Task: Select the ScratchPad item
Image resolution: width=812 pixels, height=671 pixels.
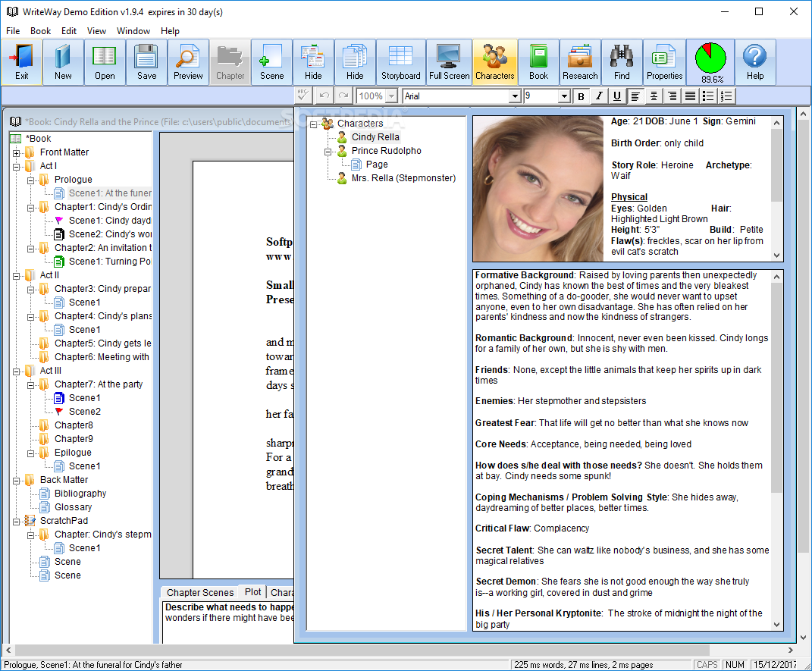Action: point(64,521)
